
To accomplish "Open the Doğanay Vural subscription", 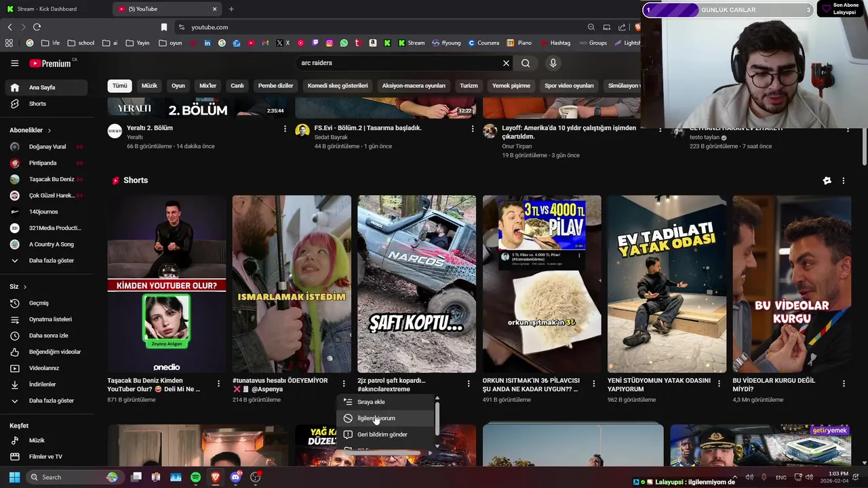I will pos(46,146).
